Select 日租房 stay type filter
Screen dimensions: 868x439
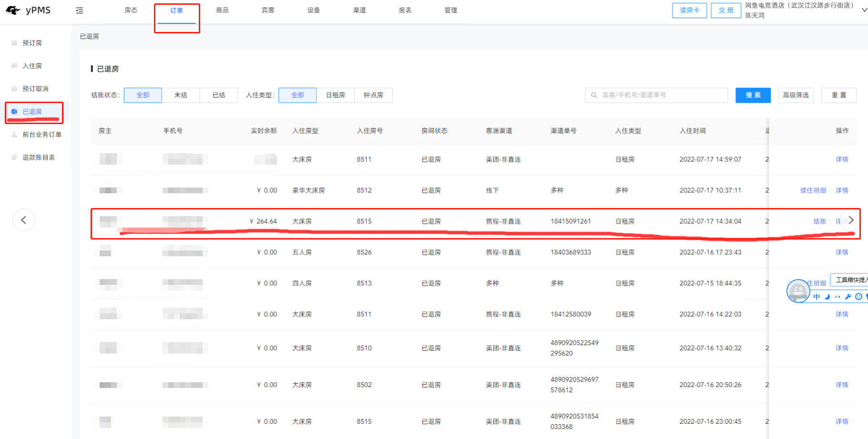(336, 95)
